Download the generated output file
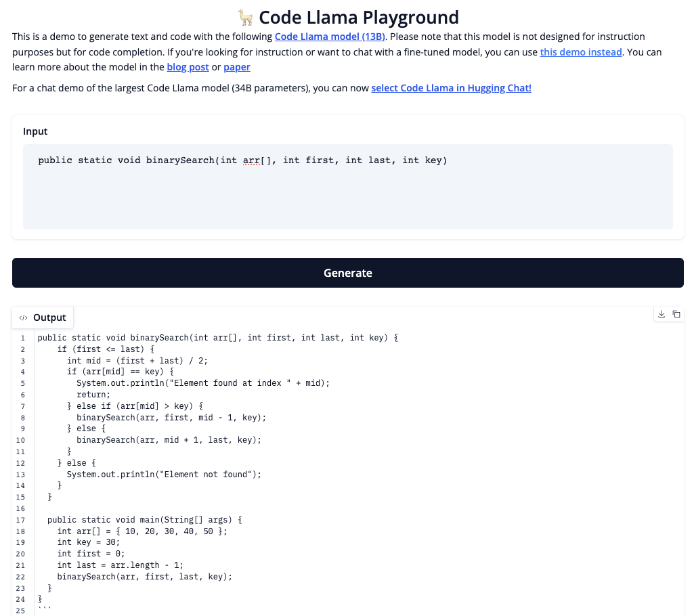 tap(660, 313)
